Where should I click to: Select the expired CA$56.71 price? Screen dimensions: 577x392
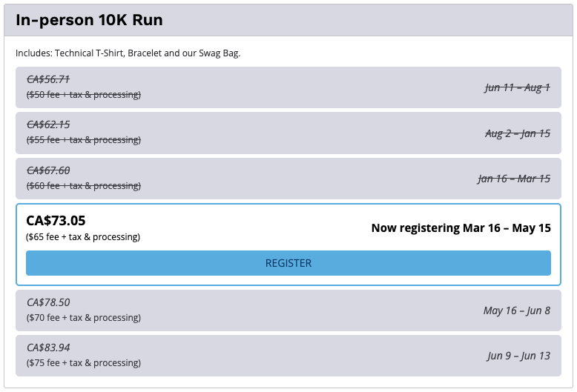tap(48, 79)
